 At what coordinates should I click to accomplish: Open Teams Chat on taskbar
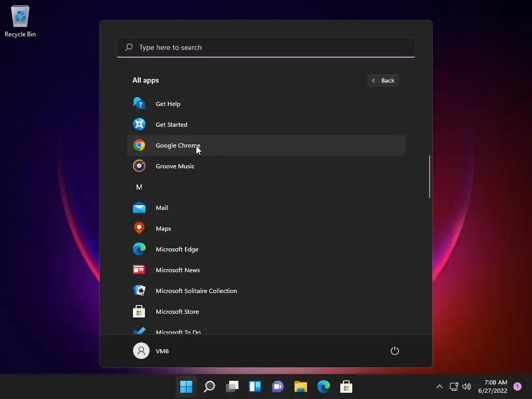click(x=277, y=387)
